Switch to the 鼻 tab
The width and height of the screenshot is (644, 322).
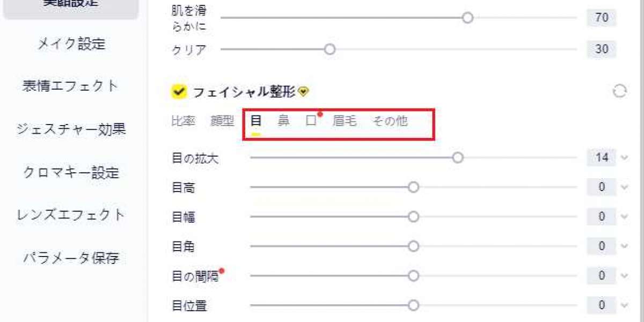283,121
